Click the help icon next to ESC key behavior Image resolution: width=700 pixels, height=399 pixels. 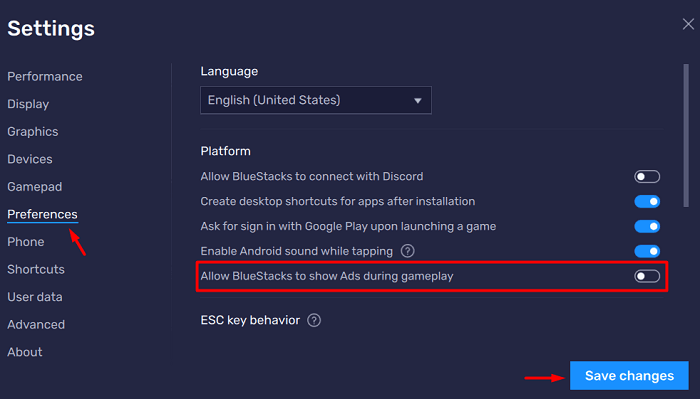pyautogui.click(x=314, y=320)
